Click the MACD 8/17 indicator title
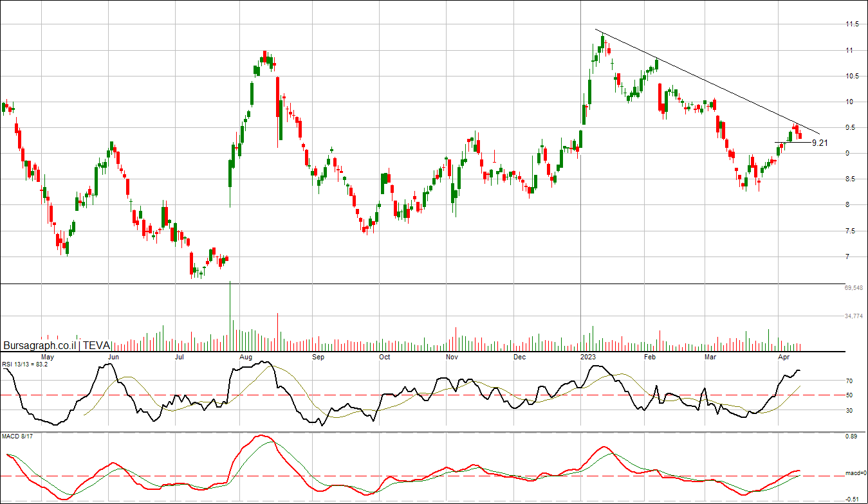 tap(17, 437)
